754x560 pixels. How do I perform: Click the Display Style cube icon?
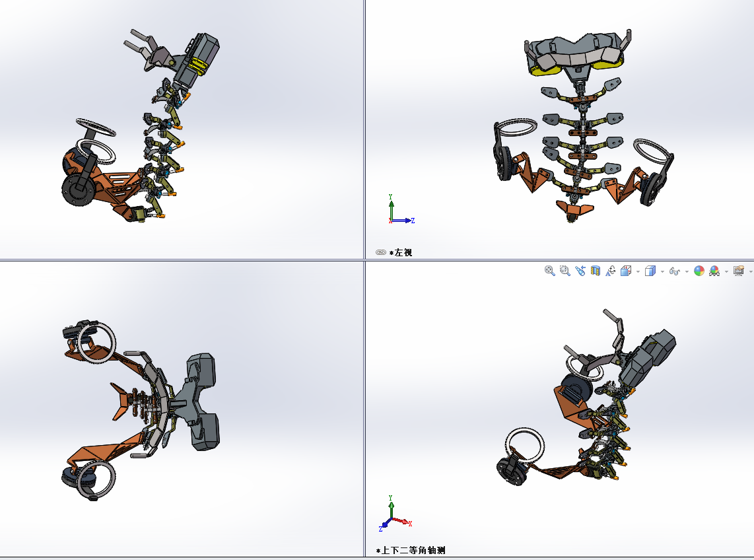click(650, 271)
